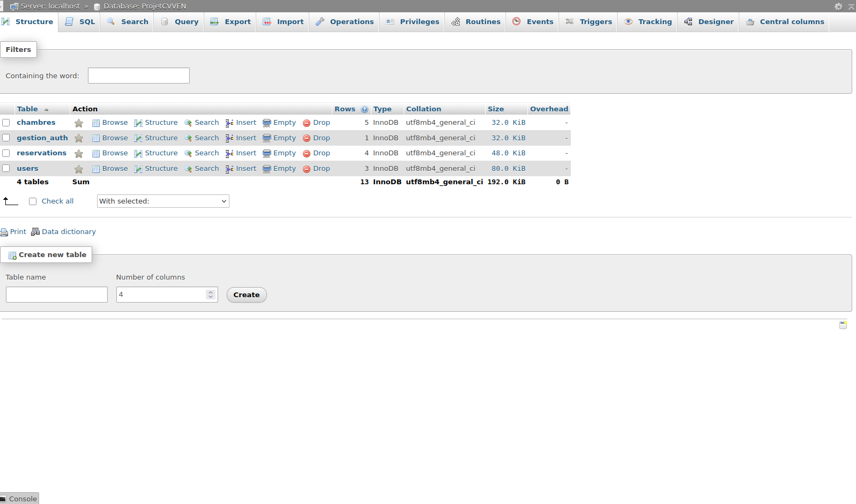Open the Privileges tab
The height and width of the screenshot is (504, 856).
tap(412, 22)
